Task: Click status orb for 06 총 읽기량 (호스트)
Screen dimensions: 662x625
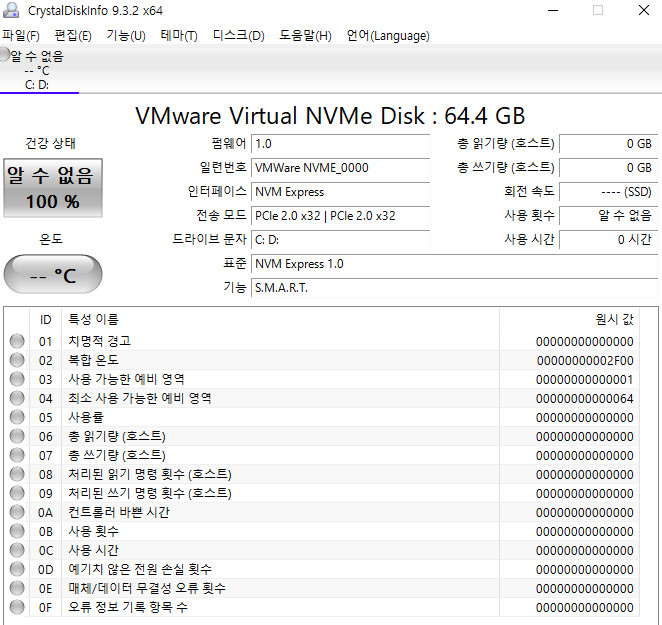Action: (x=17, y=436)
